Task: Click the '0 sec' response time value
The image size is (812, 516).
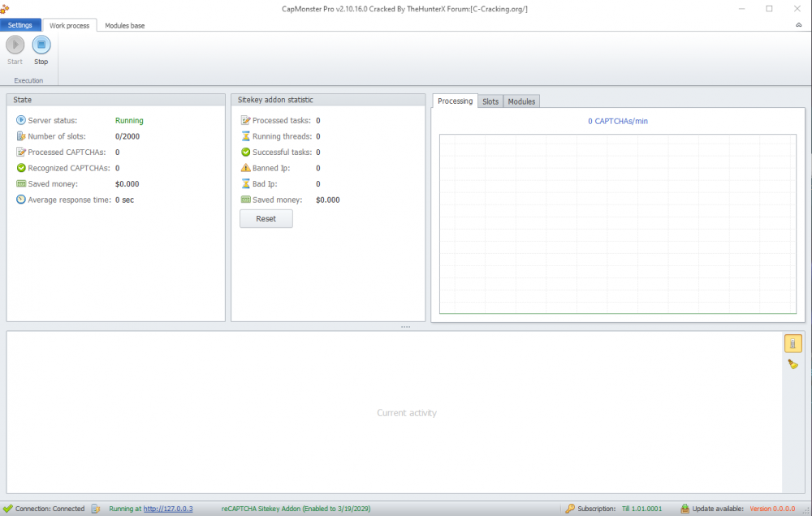Action: (124, 200)
